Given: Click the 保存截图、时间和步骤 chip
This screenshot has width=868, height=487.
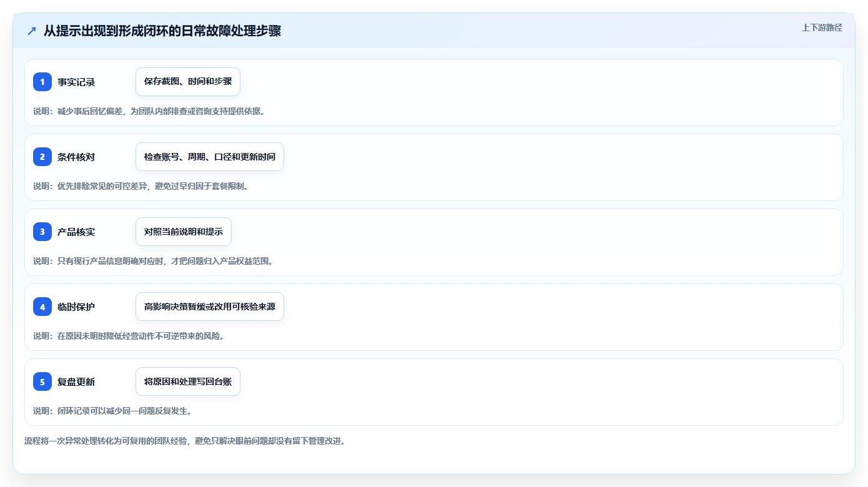Looking at the screenshot, I should (188, 82).
